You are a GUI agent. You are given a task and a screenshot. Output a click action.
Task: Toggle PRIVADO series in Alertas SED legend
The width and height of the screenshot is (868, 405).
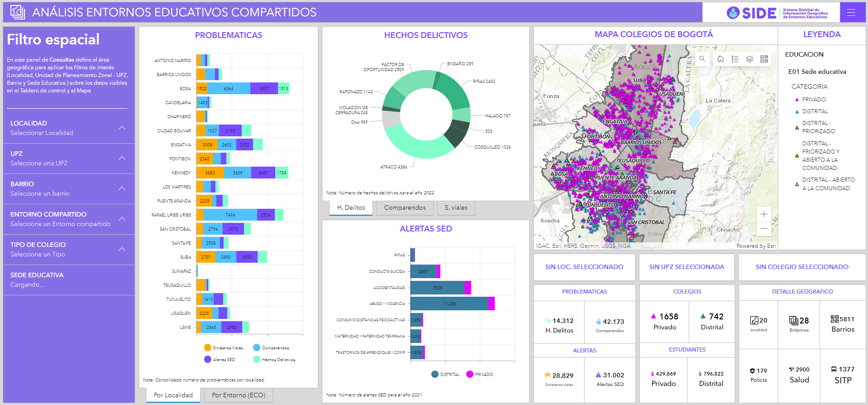coord(480,374)
